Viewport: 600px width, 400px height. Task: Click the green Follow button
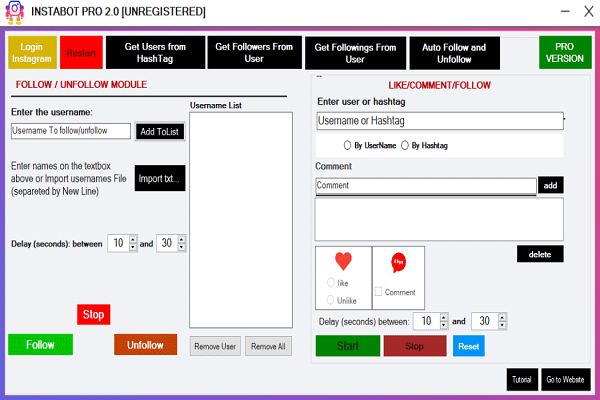click(41, 344)
